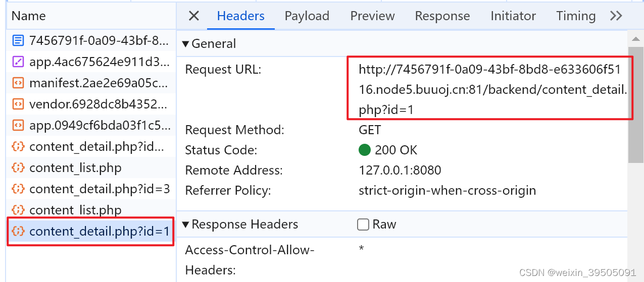Click the 200 OK status code

pos(396,150)
